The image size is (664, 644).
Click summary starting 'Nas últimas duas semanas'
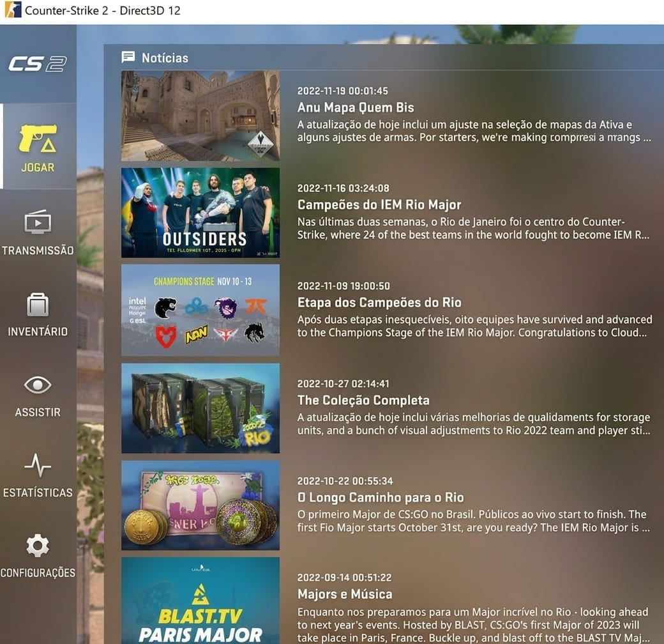tap(474, 228)
